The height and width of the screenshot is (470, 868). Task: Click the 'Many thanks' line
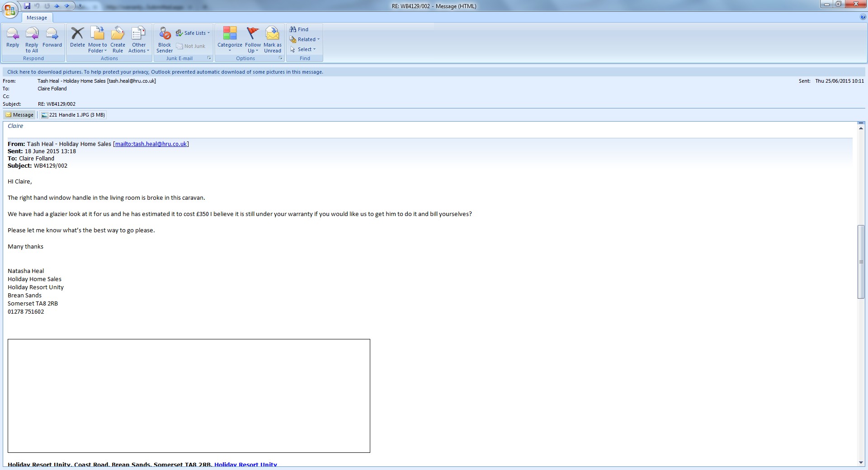tap(25, 247)
